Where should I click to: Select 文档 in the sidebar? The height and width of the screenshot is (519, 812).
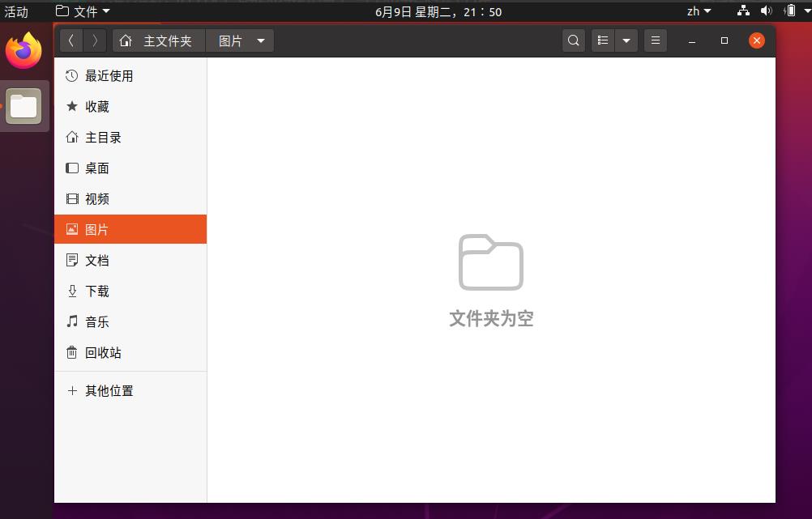(x=97, y=261)
